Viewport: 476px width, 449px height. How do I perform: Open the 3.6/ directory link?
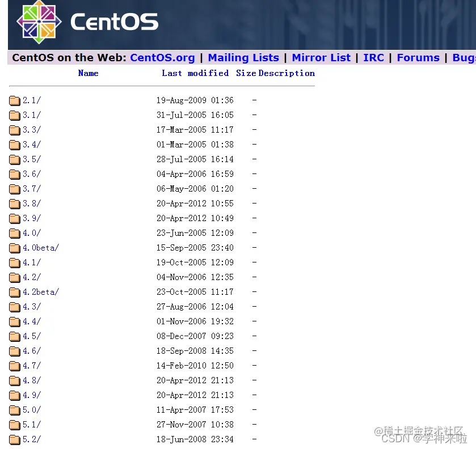click(32, 174)
